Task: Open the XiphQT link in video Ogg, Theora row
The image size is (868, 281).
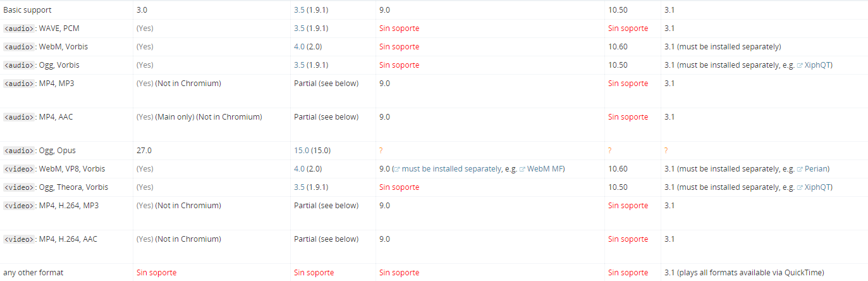Action: [x=817, y=187]
